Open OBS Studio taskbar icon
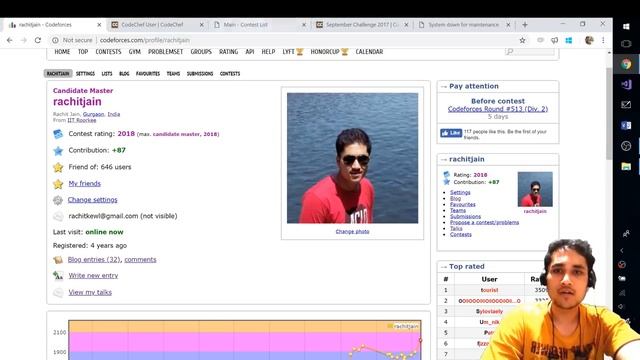 pyautogui.click(x=626, y=146)
